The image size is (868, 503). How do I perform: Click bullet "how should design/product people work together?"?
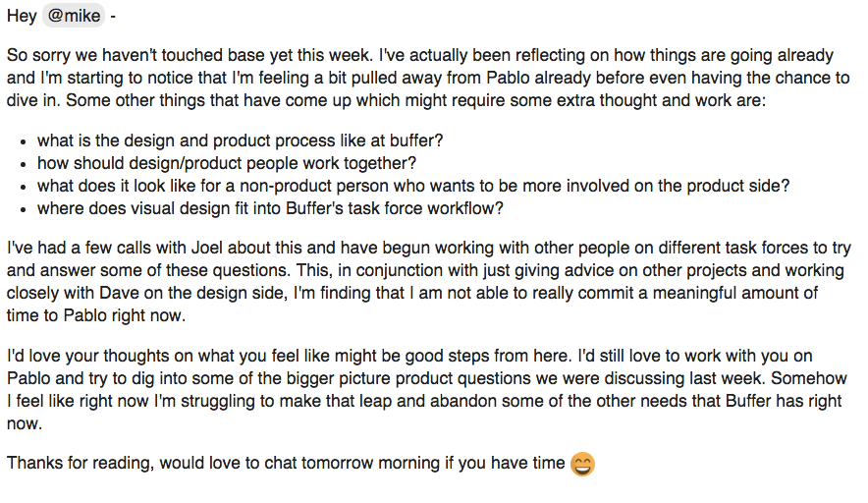tap(227, 163)
